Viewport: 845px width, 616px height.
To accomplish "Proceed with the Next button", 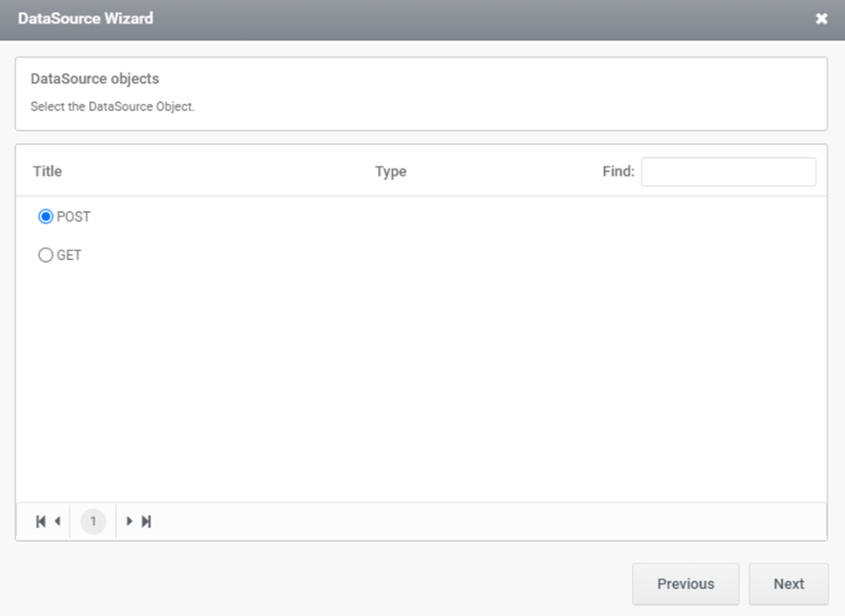I will [788, 584].
